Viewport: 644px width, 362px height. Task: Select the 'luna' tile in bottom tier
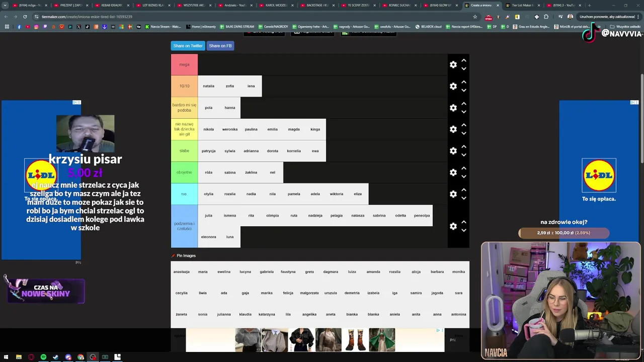tap(230, 237)
